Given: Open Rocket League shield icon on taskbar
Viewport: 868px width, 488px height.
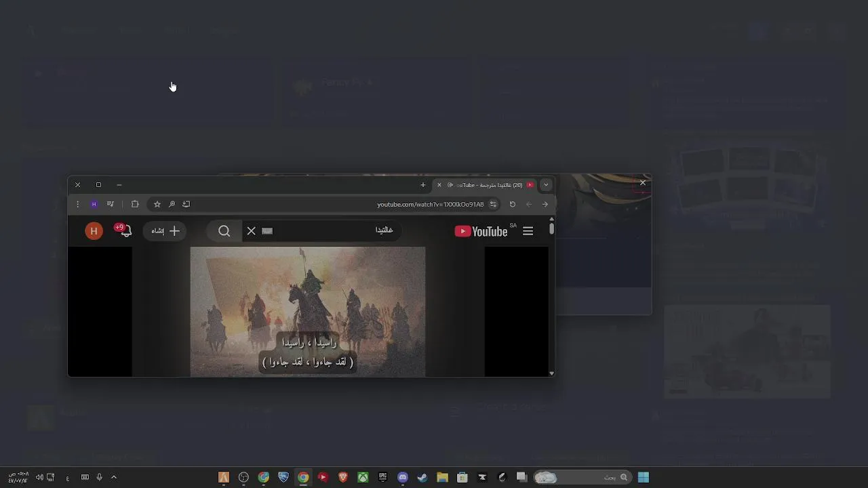Looking at the screenshot, I should point(283,477).
